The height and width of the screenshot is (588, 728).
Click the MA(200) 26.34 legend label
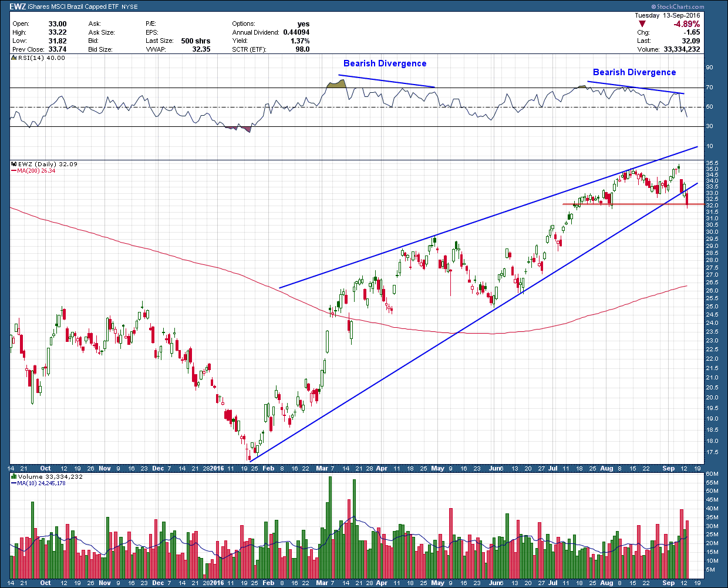pos(36,171)
